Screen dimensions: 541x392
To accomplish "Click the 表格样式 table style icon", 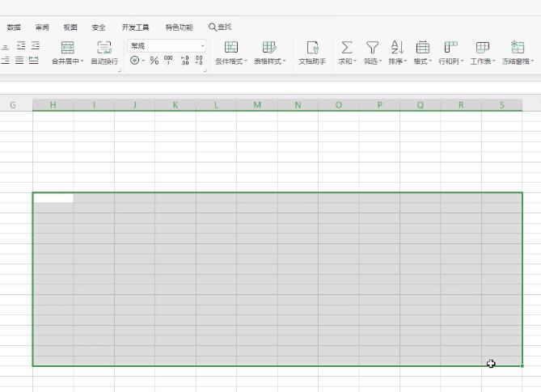I will (x=269, y=47).
